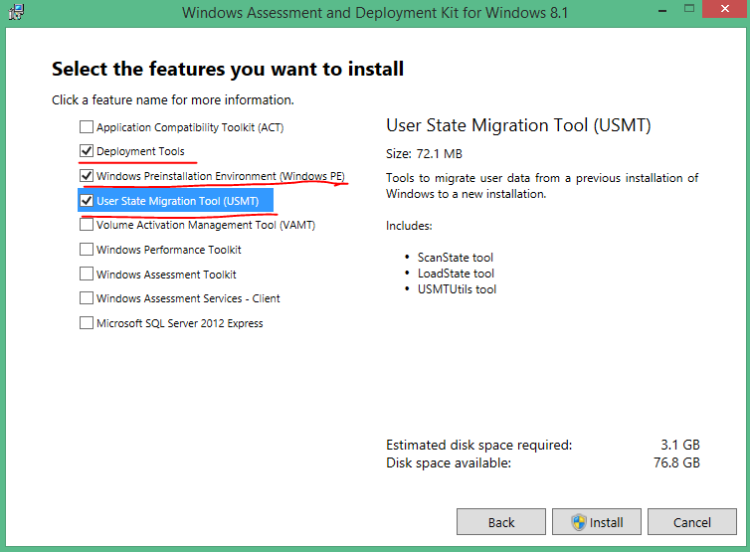Click the Windows Performance Toolkit feature label
The height and width of the screenshot is (552, 750).
(168, 250)
